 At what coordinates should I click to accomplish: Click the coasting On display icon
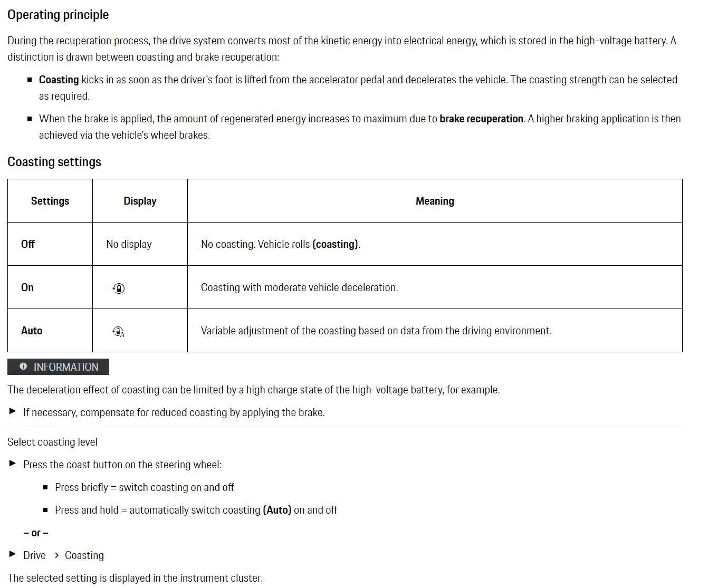click(119, 288)
